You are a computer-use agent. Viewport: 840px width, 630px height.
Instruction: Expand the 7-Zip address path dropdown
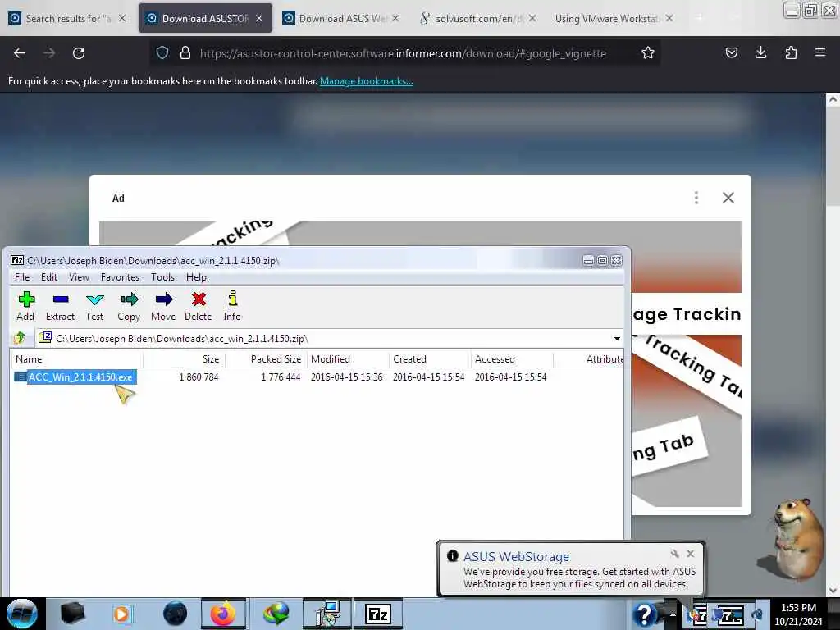[617, 339]
